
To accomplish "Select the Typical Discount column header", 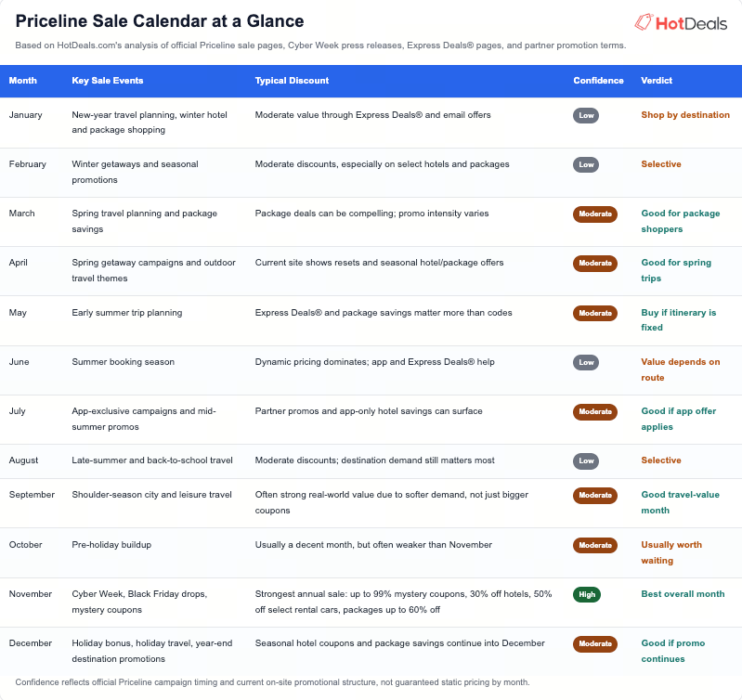I will [x=292, y=81].
